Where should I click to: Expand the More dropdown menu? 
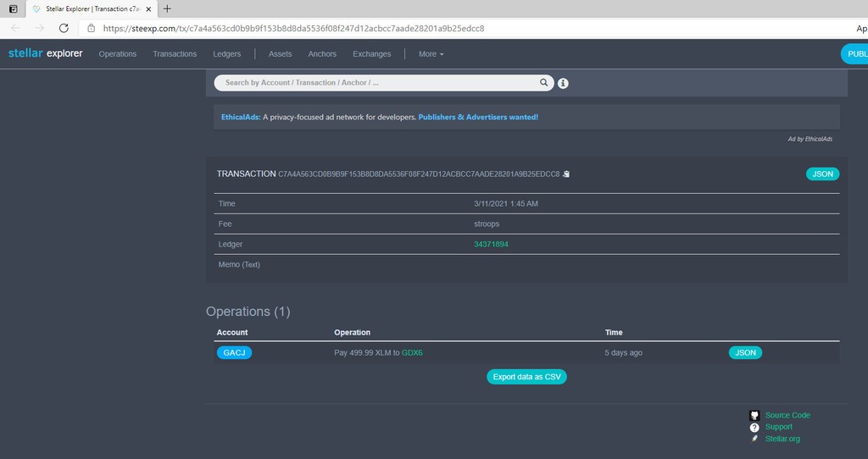point(431,53)
